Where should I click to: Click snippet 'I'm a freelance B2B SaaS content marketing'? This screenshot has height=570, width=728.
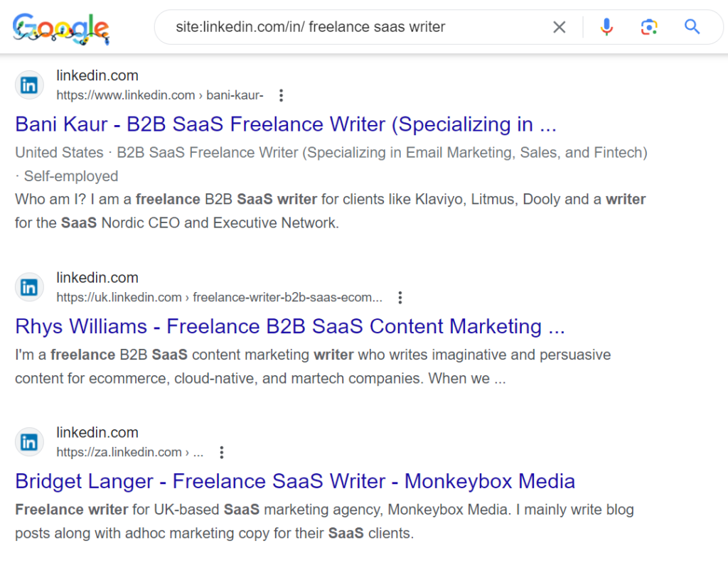coord(162,355)
